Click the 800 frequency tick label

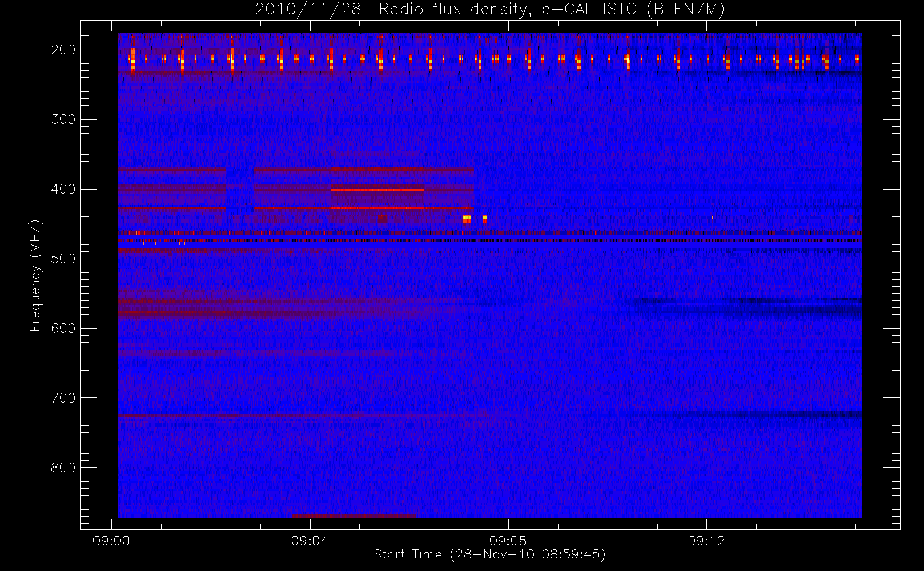tap(63, 468)
